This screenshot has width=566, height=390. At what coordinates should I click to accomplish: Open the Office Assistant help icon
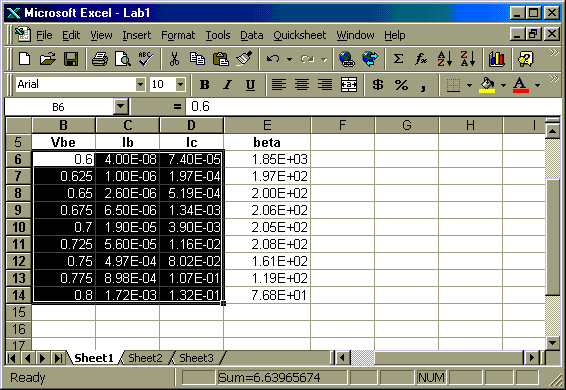click(525, 59)
